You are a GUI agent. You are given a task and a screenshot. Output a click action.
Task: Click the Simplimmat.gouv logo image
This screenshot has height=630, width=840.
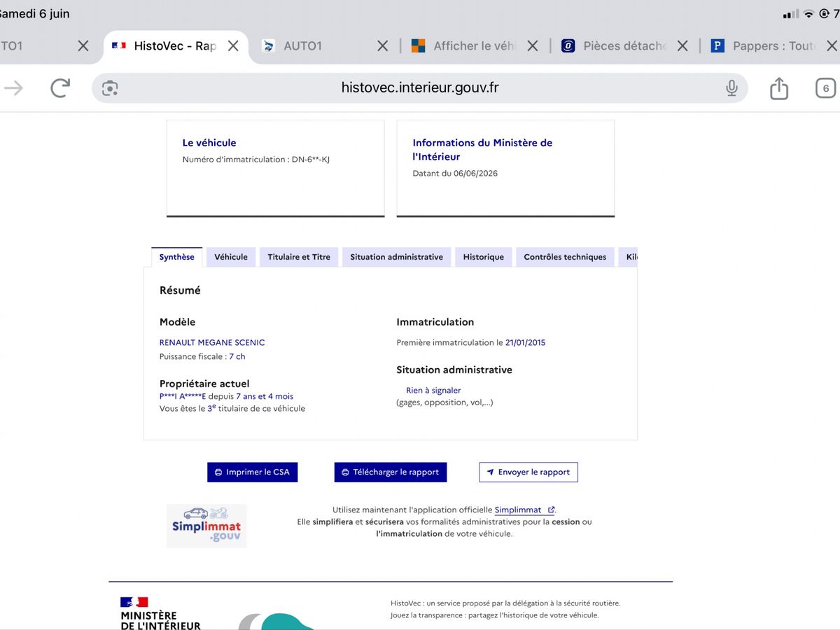pos(206,526)
